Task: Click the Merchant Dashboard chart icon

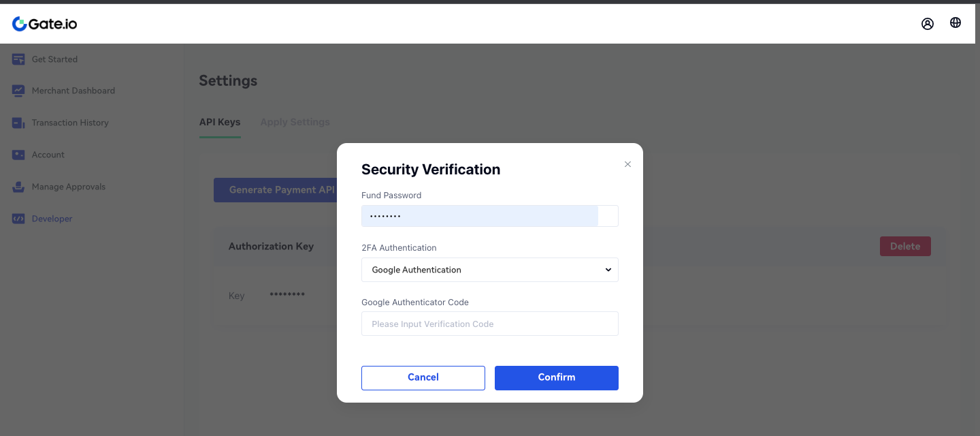Action: click(18, 91)
